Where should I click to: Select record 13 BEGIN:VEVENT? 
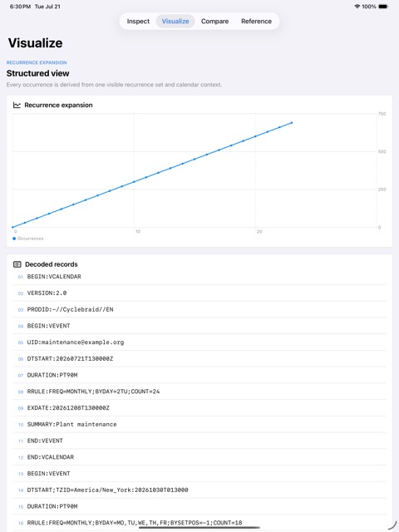coord(199,474)
